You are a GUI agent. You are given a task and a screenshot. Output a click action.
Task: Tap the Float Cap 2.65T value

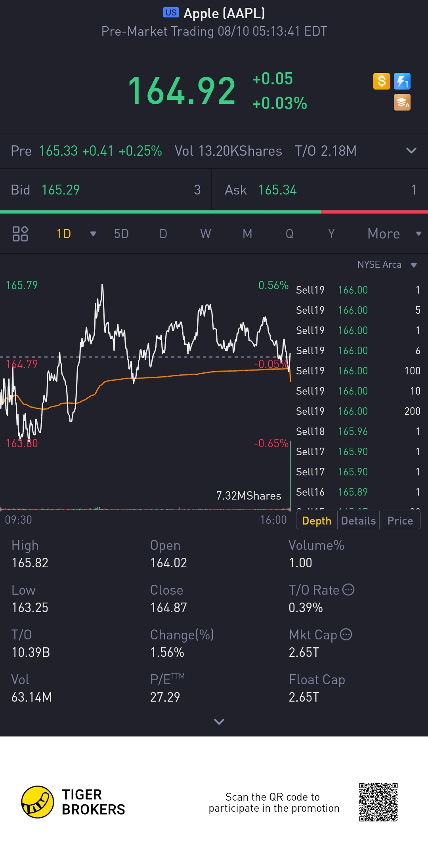(304, 697)
